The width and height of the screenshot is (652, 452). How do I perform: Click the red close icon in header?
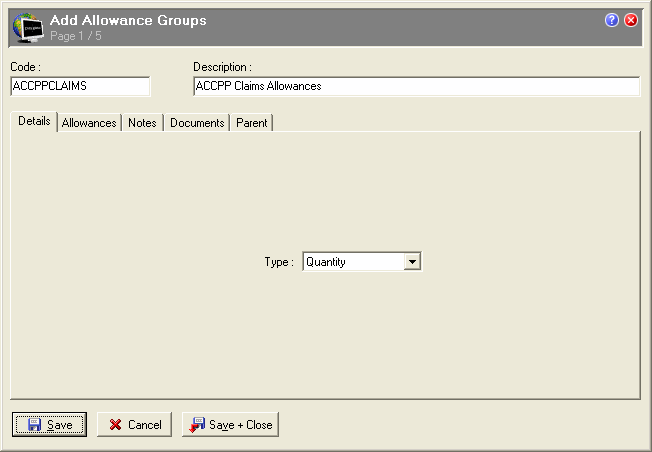[x=631, y=20]
